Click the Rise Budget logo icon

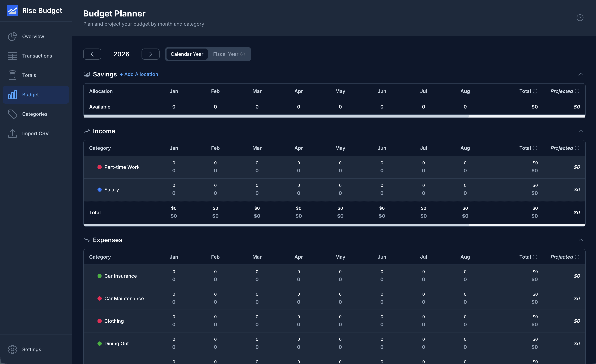(12, 11)
